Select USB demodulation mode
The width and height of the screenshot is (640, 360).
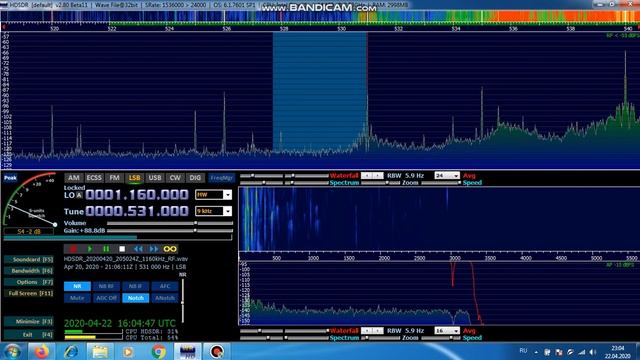[x=155, y=178]
